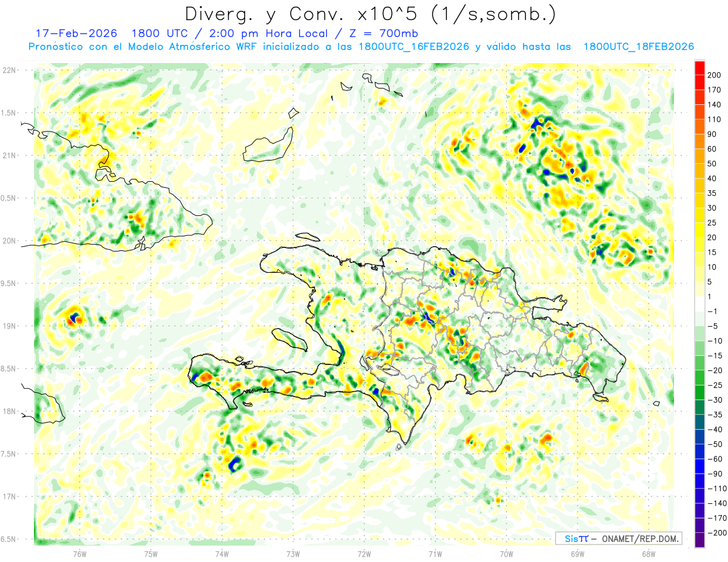Click the 20N latitude label
The image size is (728, 562).
[x=10, y=241]
